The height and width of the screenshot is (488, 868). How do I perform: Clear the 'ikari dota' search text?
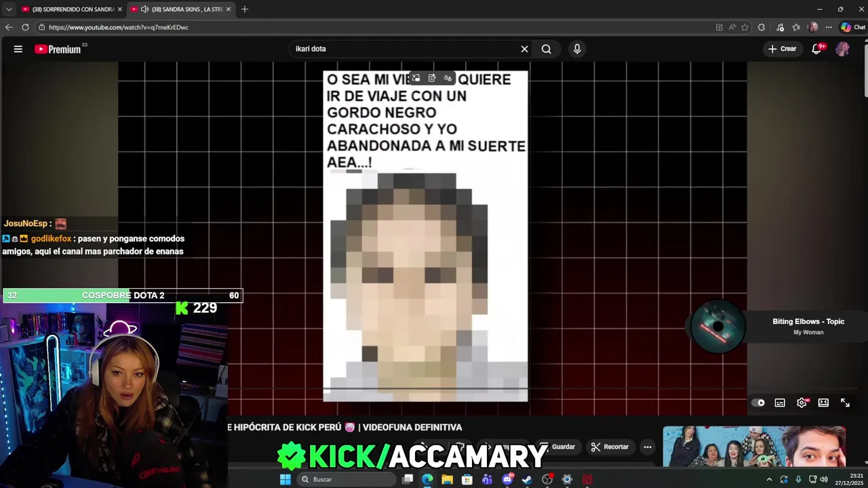click(524, 49)
